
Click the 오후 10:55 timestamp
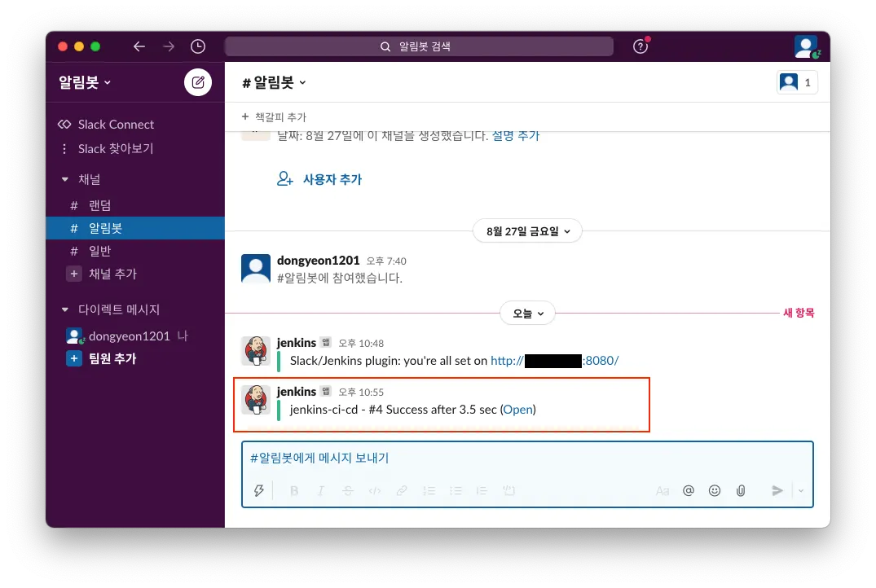361,392
